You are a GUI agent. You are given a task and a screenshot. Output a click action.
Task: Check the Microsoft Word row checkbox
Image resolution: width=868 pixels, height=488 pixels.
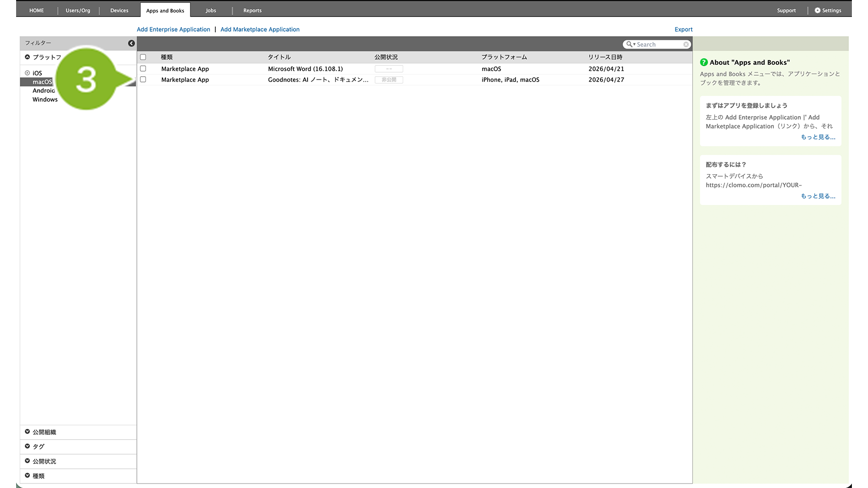(x=143, y=69)
